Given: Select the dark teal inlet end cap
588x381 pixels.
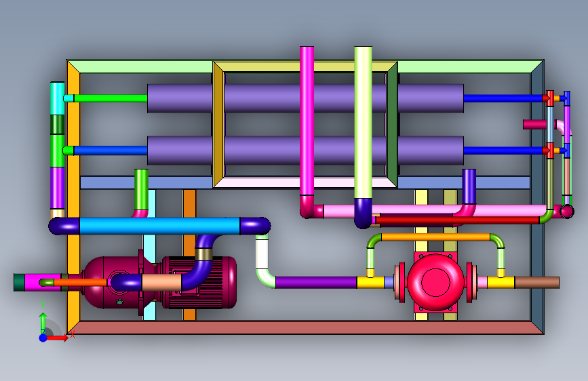Looking at the screenshot, I should click(19, 283).
